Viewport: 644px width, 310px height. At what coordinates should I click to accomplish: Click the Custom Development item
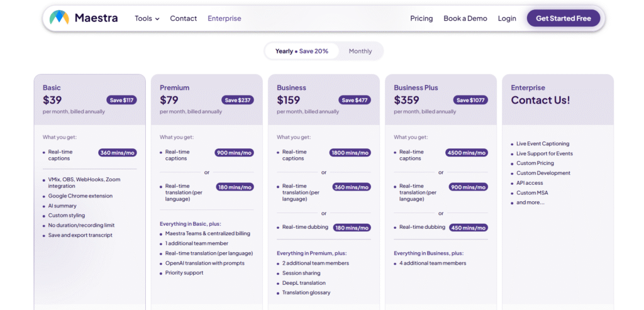pos(543,173)
